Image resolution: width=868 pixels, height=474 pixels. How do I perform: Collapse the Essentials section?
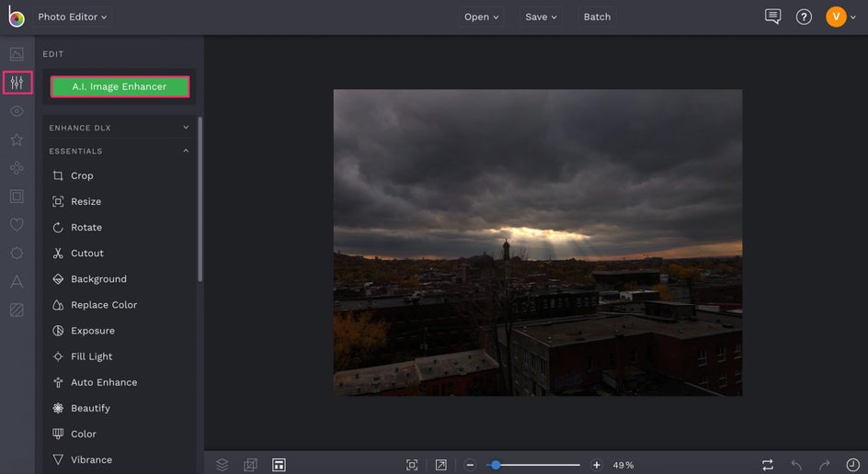point(119,151)
